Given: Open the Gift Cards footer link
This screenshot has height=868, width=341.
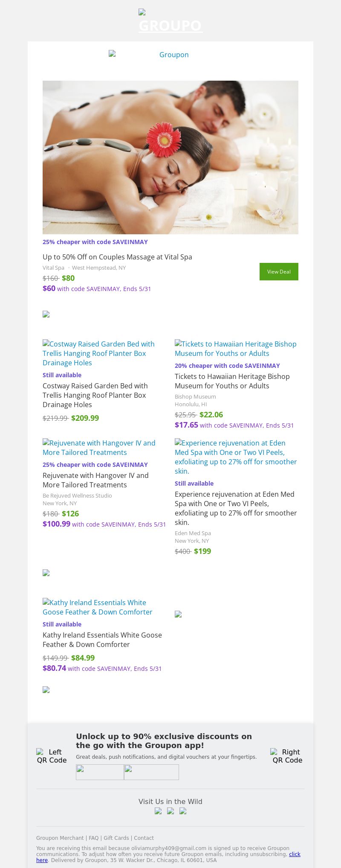Looking at the screenshot, I should coord(116,838).
